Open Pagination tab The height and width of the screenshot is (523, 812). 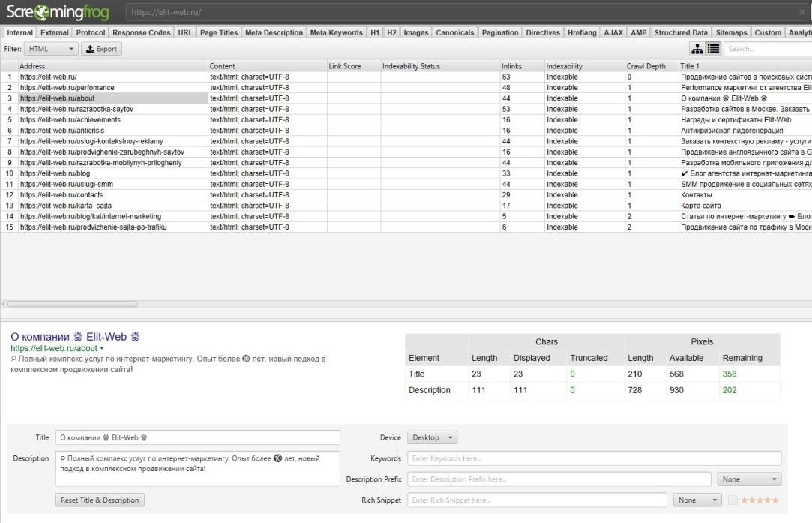[500, 32]
